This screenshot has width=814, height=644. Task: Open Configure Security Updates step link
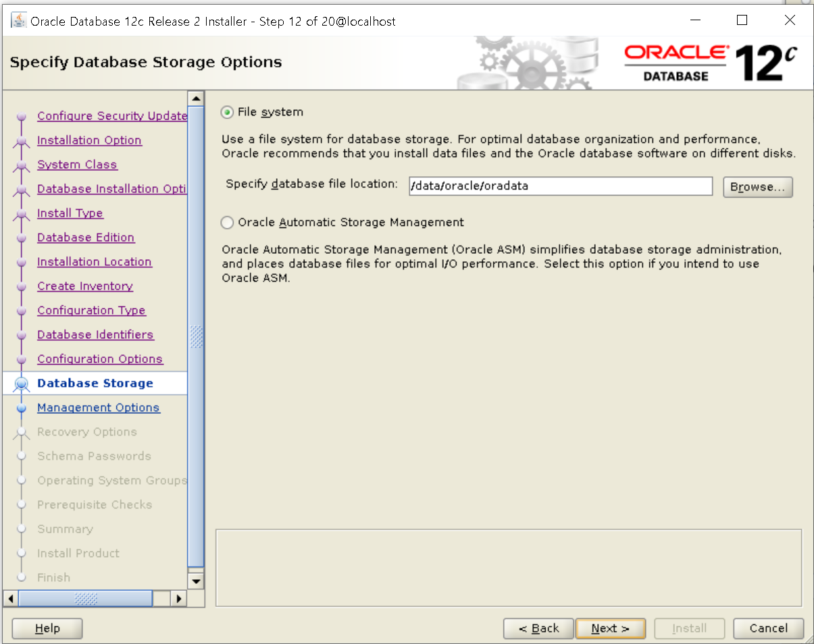(112, 116)
